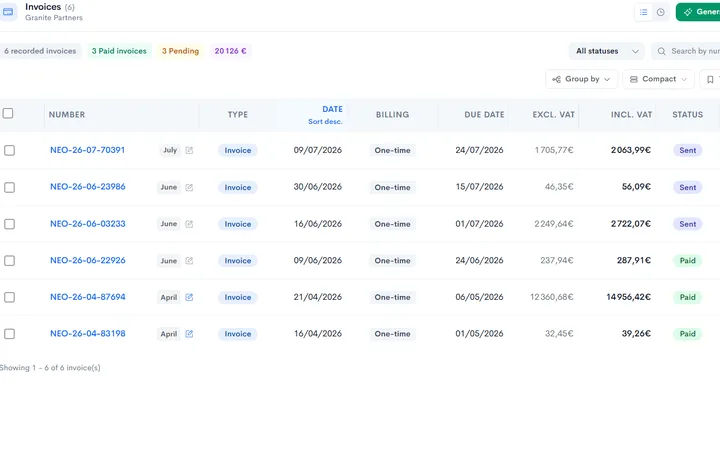Filter by 3 Pending chip

[180, 51]
